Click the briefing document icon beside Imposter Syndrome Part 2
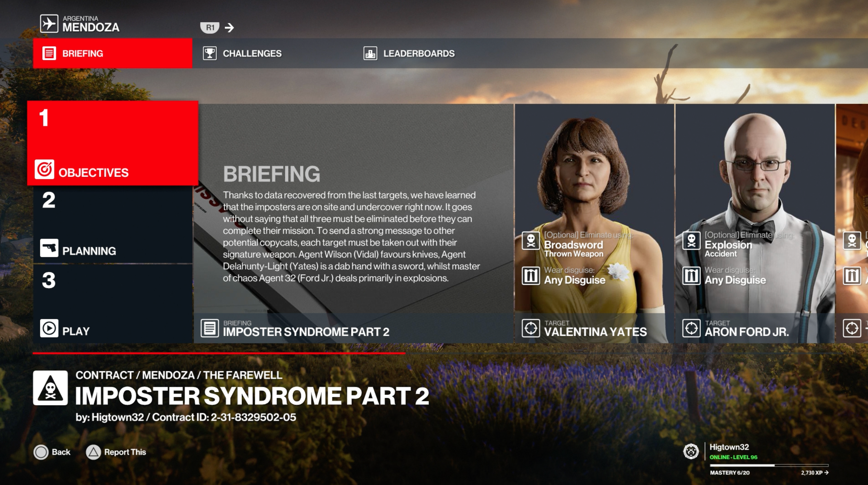The height and width of the screenshot is (485, 868). [210, 328]
